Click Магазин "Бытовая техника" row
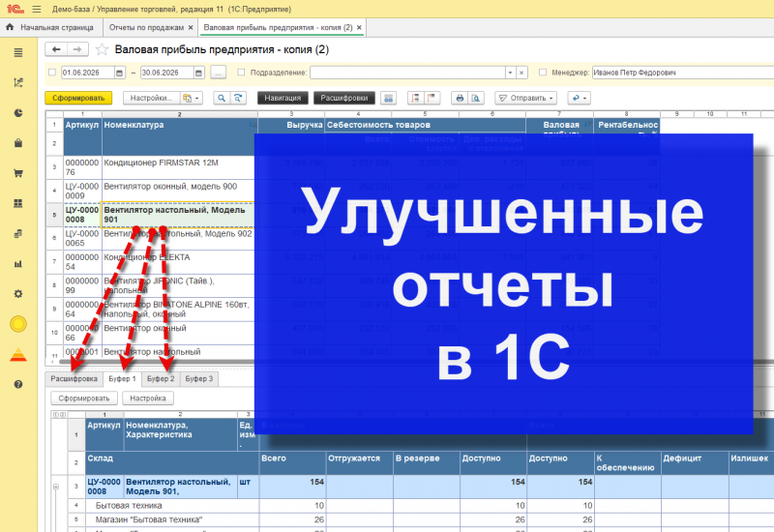This screenshot has height=532, width=774. pos(173,519)
